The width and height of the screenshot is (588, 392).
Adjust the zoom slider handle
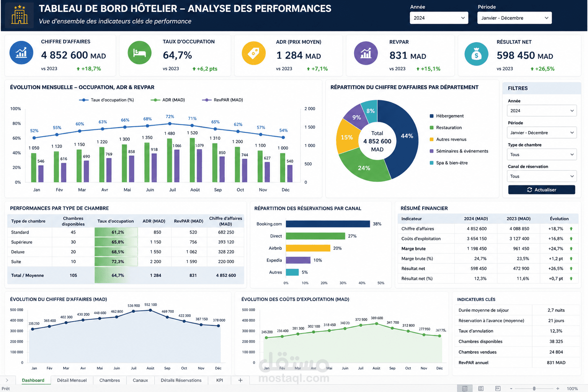coord(534,389)
